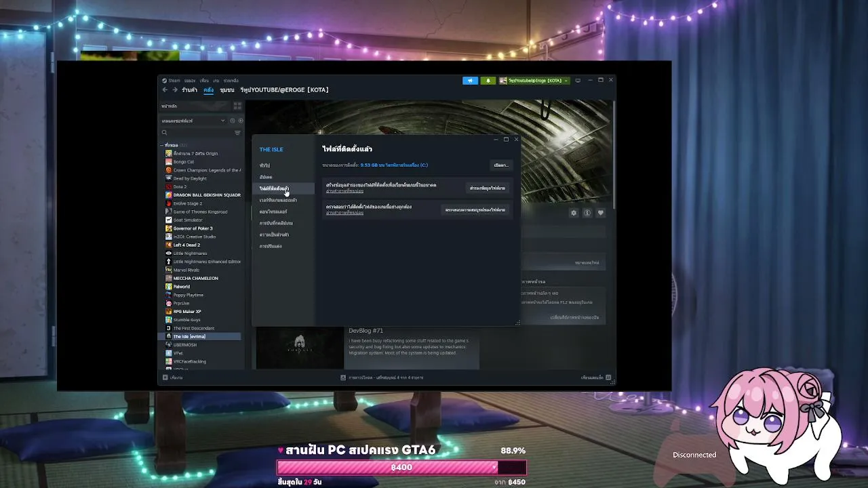Viewport: 868px width, 488px height.
Task: Select Game of Thrones Kingsroad in list
Action: tap(201, 211)
